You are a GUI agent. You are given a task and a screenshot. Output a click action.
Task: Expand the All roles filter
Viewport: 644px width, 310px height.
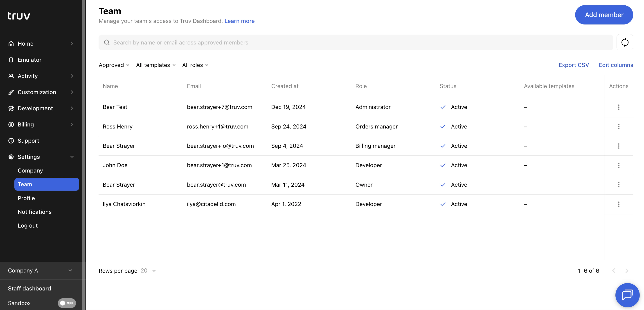point(195,65)
